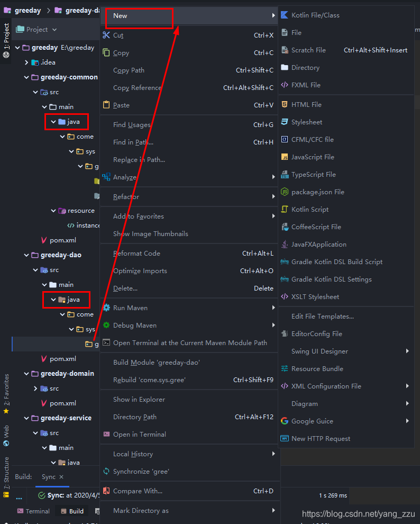Image resolution: width=420 pixels, height=524 pixels.
Task: Open the New submenu entry
Action: pos(189,16)
